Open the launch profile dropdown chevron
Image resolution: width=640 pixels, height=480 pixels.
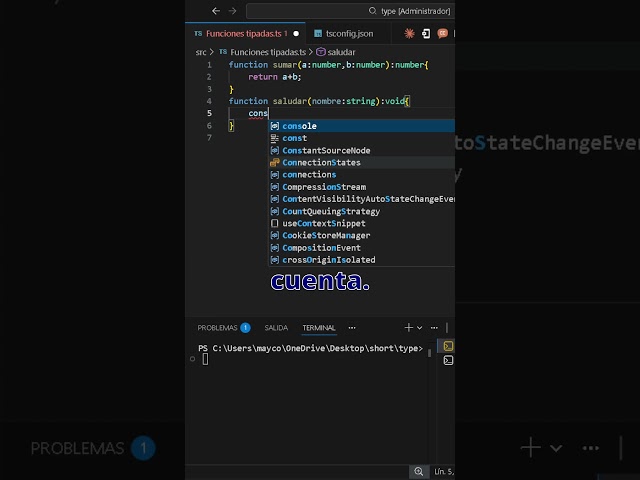coord(419,328)
